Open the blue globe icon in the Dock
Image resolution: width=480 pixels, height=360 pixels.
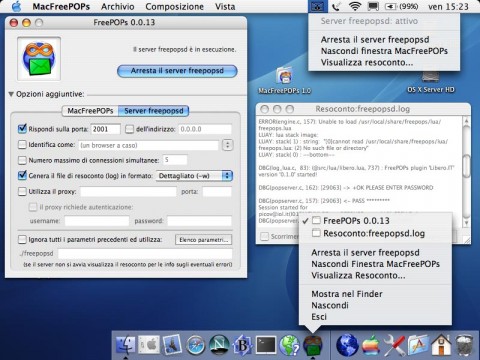[347, 345]
